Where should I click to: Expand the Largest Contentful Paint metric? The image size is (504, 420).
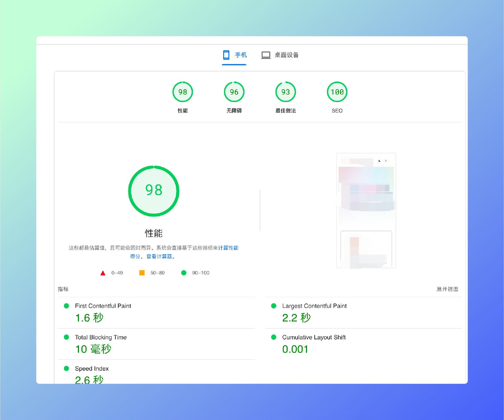(x=314, y=306)
